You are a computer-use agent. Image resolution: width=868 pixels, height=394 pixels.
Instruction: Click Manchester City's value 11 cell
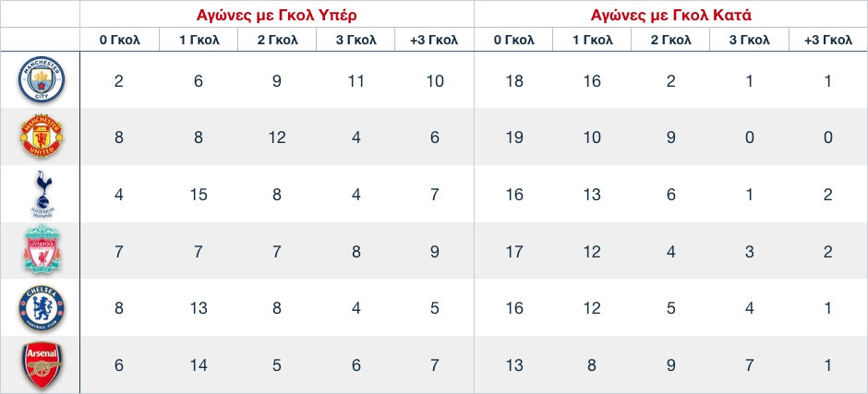coord(356,81)
